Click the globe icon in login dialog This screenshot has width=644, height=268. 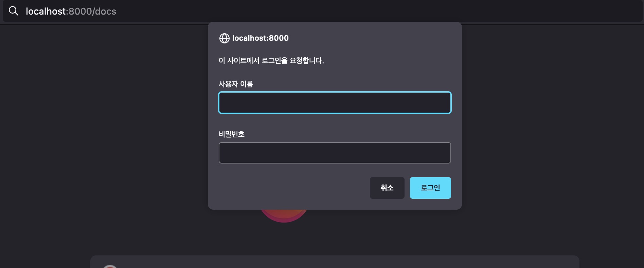point(224,38)
